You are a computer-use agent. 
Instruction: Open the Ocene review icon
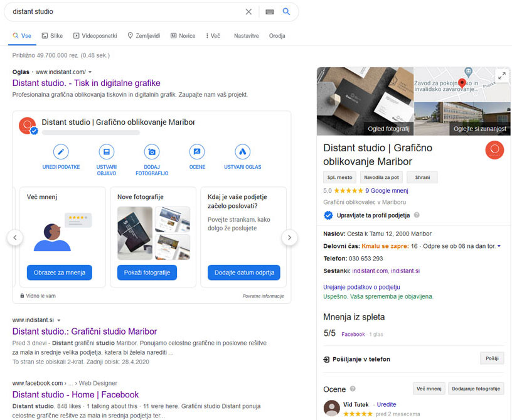click(197, 152)
